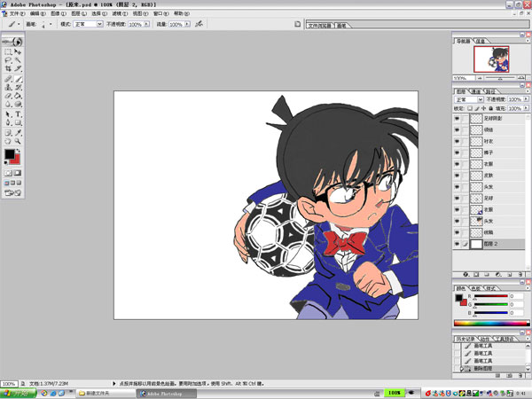Open layer opacity arrow

point(526,99)
